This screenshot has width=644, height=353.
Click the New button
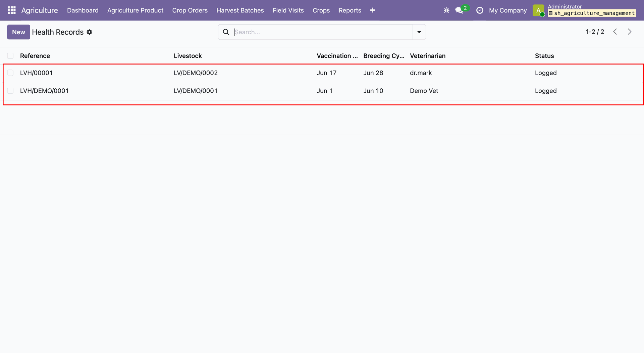tap(18, 32)
